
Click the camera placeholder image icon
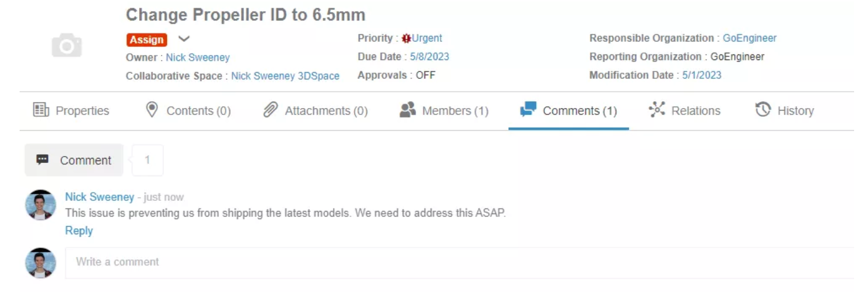click(x=66, y=45)
